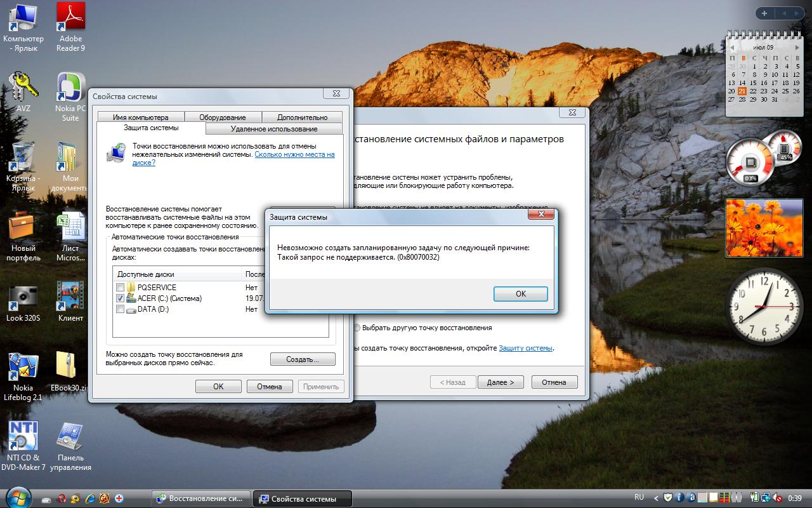The width and height of the screenshot is (812, 508).
Task: Switch to the Имя компьютера tab
Action: coord(141,117)
